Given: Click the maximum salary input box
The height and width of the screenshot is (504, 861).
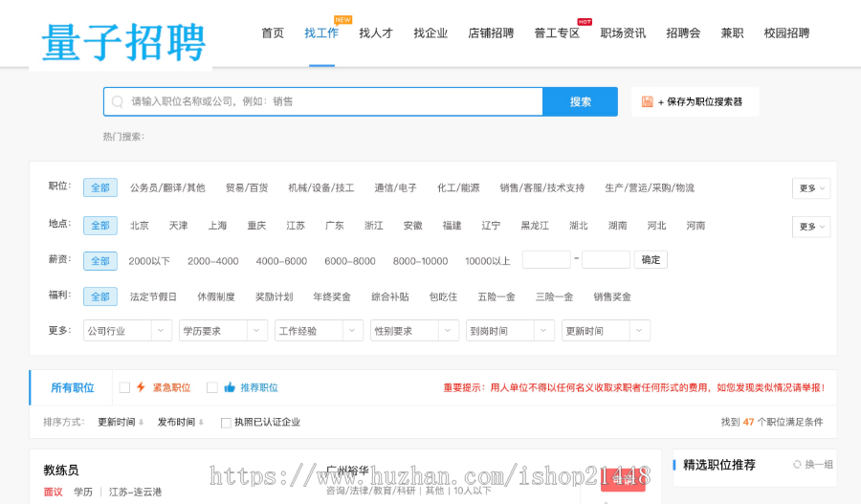Looking at the screenshot, I should tap(606, 260).
